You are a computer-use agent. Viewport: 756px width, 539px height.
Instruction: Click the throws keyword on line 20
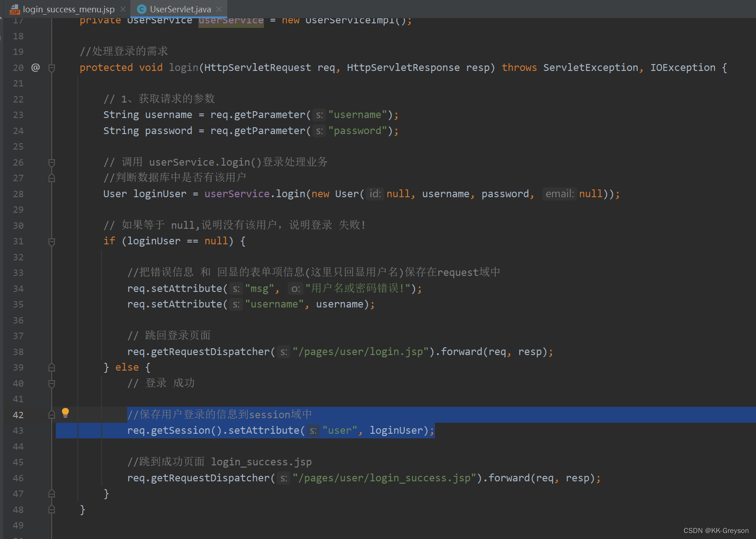(x=519, y=68)
